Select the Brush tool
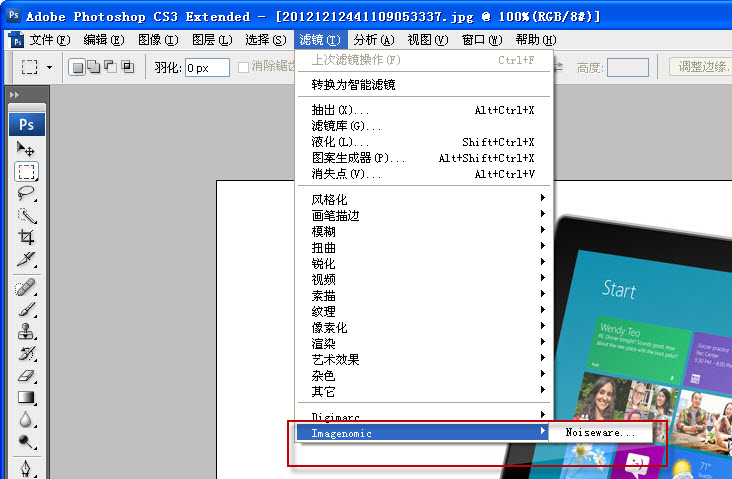Image resolution: width=732 pixels, height=479 pixels. point(26,310)
